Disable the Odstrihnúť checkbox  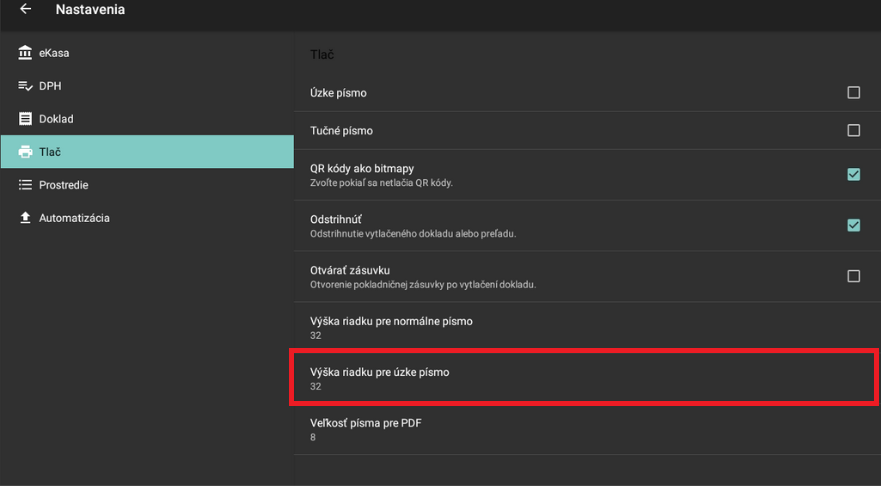[x=853, y=225]
